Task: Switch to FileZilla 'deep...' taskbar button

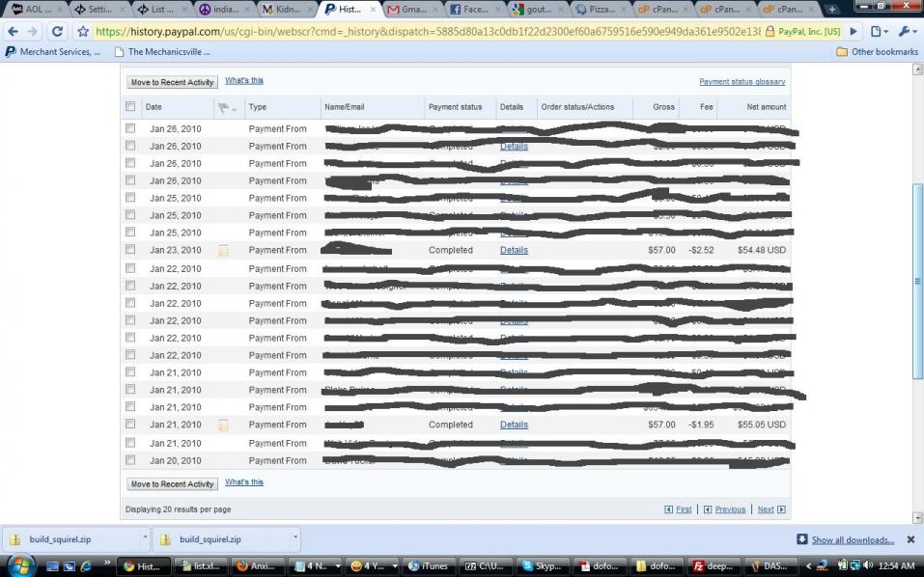Action: point(714,565)
